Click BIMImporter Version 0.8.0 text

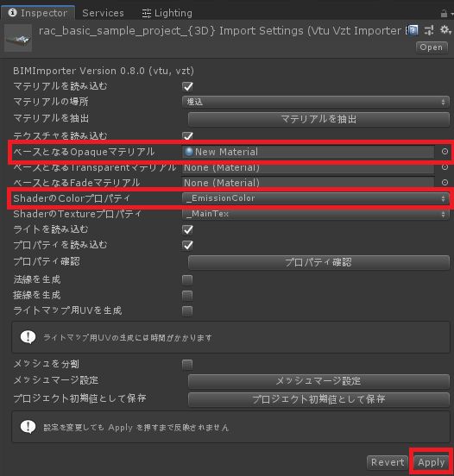[x=104, y=71]
